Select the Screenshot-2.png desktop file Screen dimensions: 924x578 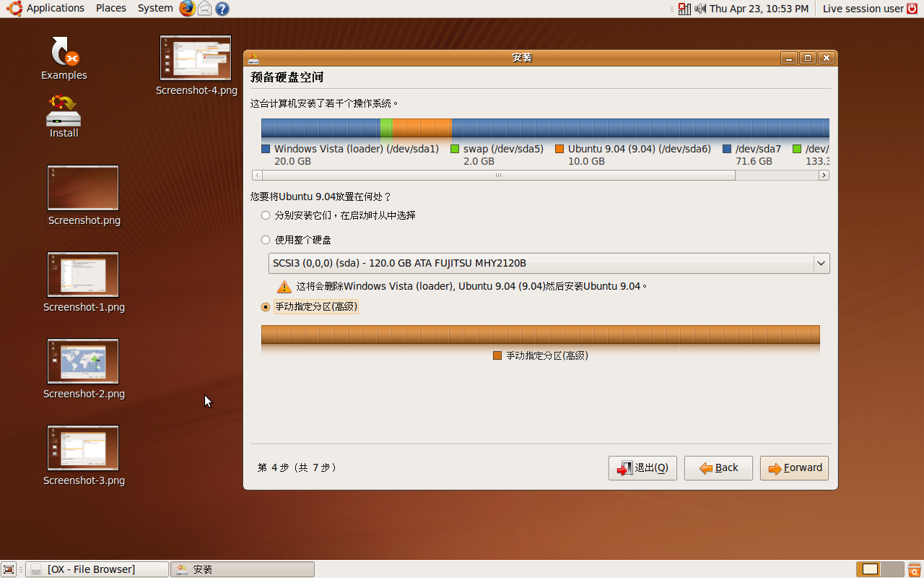pyautogui.click(x=84, y=369)
